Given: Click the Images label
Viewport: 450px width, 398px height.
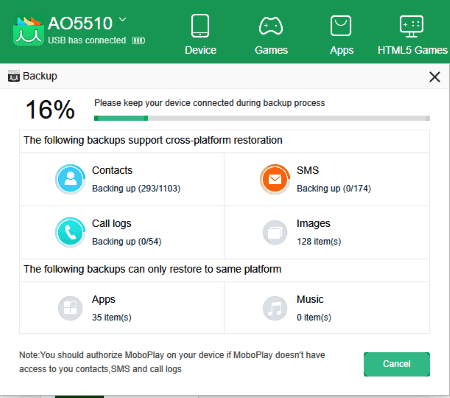Looking at the screenshot, I should coord(313,224).
